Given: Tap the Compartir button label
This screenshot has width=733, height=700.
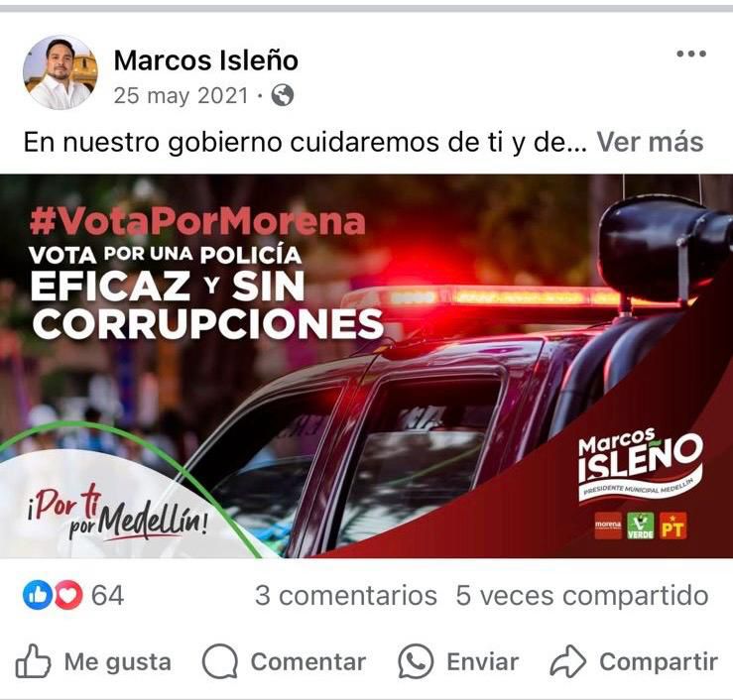Looking at the screenshot, I should click(659, 662).
